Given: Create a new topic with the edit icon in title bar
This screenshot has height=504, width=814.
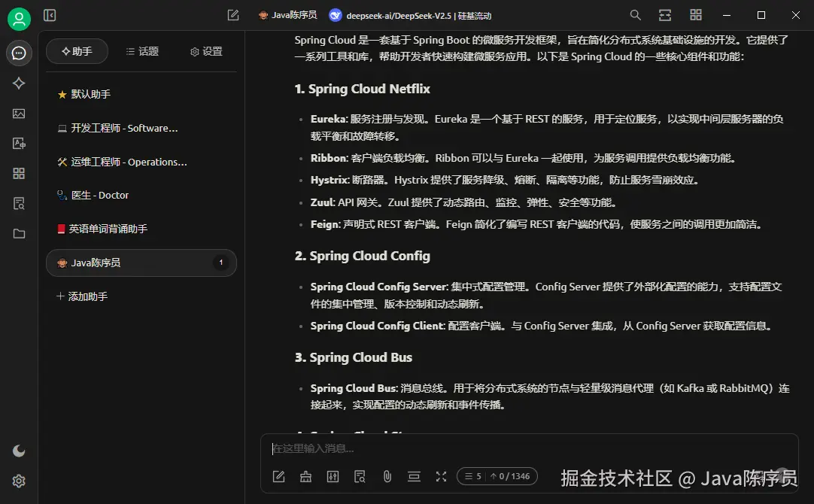Looking at the screenshot, I should click(x=233, y=15).
